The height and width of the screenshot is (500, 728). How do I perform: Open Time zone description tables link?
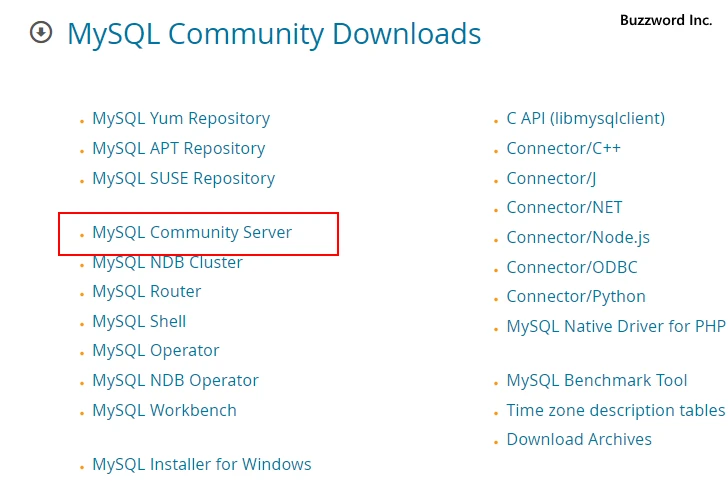[x=616, y=410]
